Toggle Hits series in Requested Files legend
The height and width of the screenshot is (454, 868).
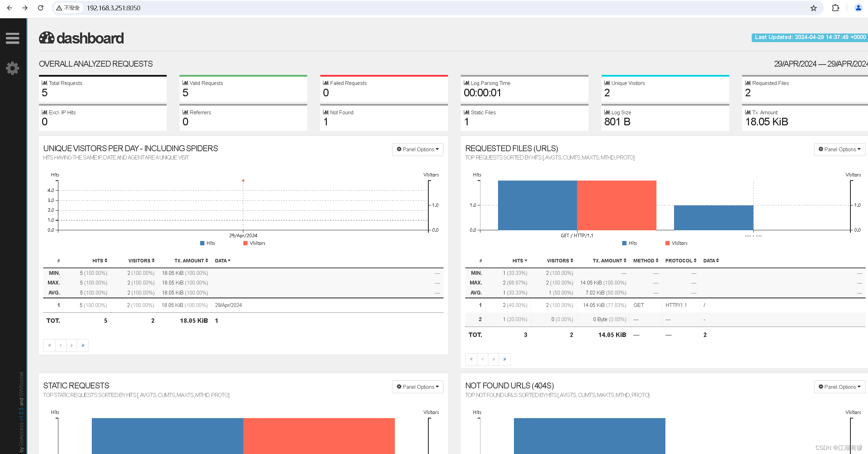click(x=630, y=243)
